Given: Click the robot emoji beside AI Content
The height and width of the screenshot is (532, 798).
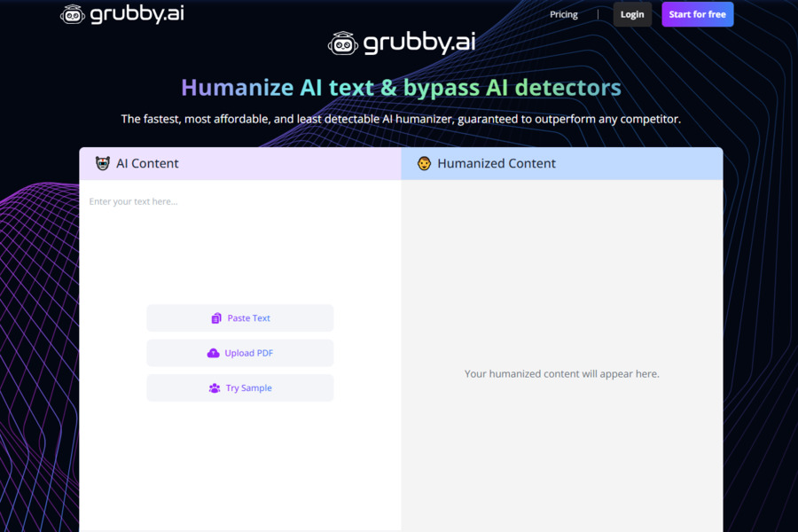Looking at the screenshot, I should point(102,163).
